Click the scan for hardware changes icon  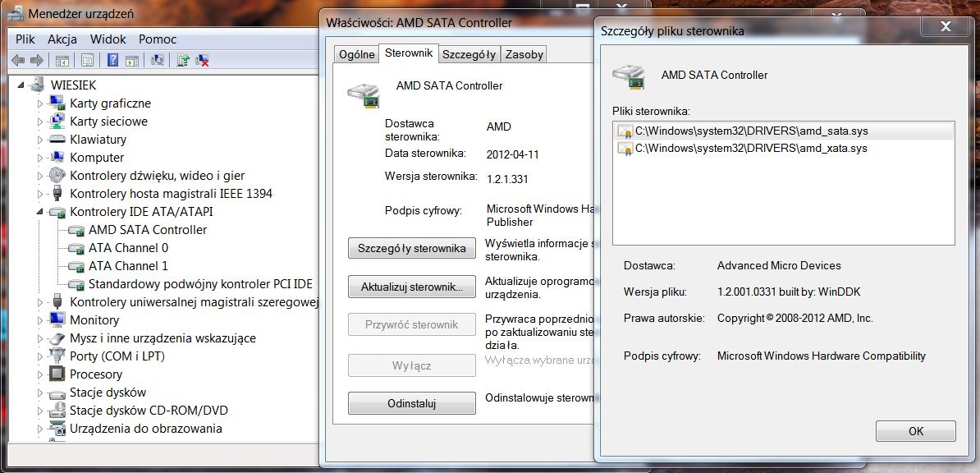pos(158,61)
